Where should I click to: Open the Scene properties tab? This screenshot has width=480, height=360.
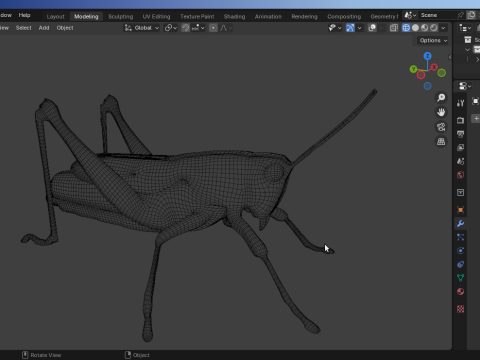click(x=461, y=161)
